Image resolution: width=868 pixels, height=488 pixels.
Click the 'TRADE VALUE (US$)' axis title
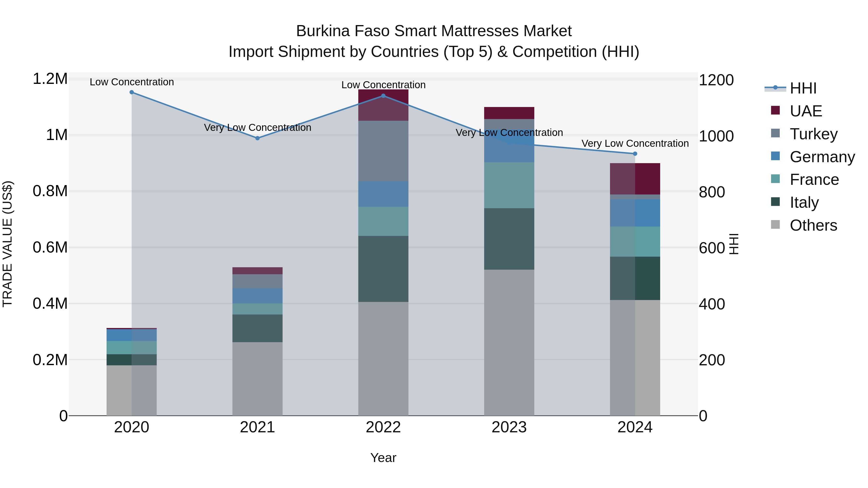click(x=7, y=244)
